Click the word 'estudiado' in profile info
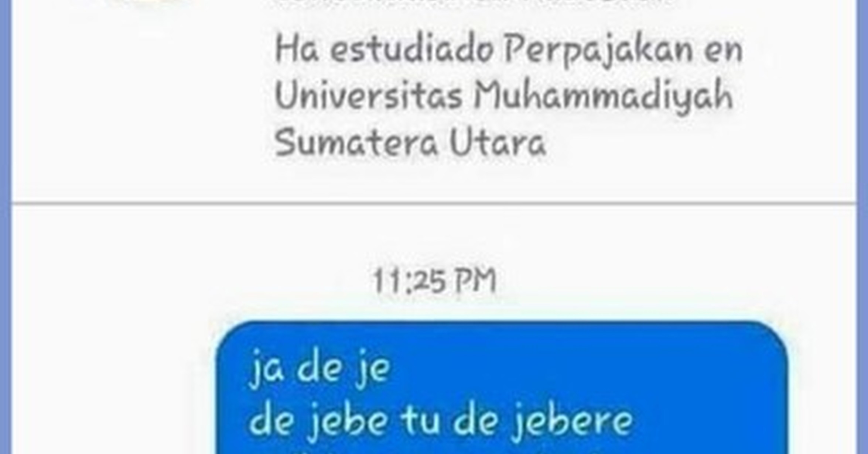The height and width of the screenshot is (454, 868). point(412,51)
